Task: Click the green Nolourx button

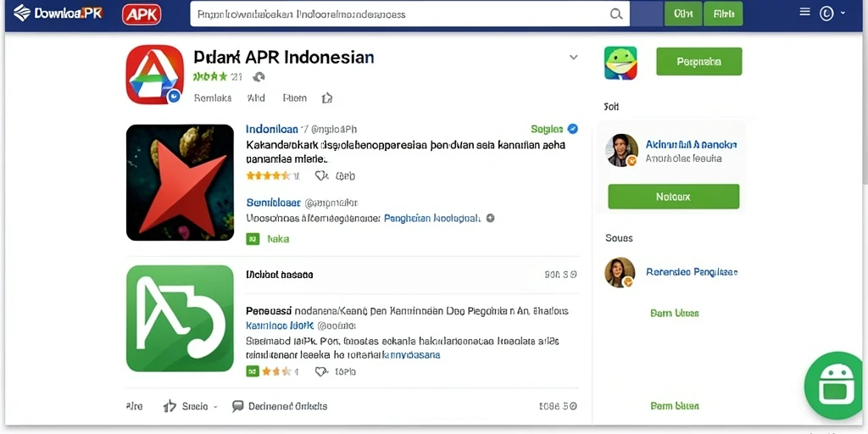Action: pos(674,197)
